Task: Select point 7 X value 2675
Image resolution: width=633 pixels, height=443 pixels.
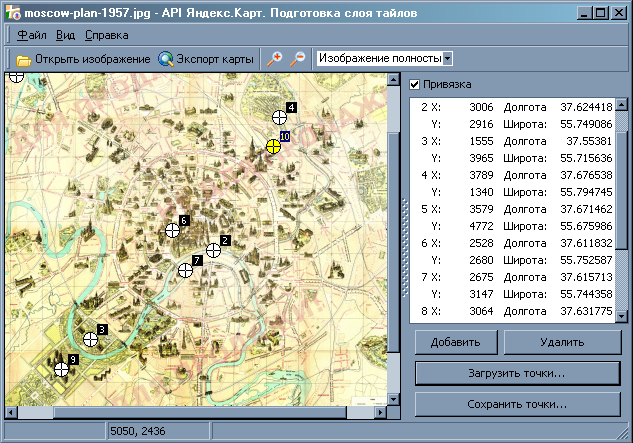Action: 481,277
